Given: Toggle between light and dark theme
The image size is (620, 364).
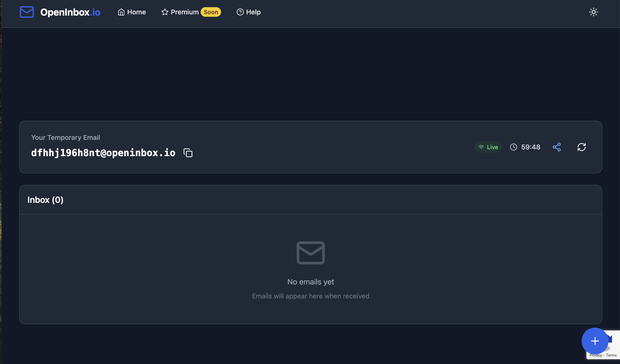Looking at the screenshot, I should 594,12.
